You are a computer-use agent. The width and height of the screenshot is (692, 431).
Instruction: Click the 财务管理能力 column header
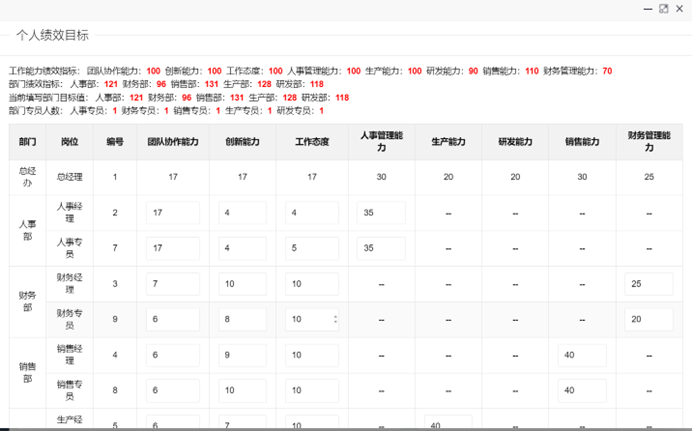click(649, 142)
